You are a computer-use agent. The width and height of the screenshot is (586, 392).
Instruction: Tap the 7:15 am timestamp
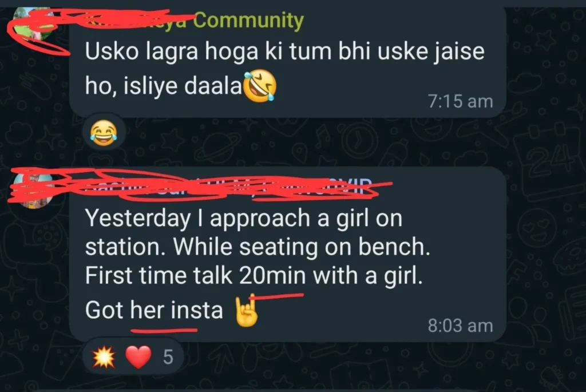461,101
